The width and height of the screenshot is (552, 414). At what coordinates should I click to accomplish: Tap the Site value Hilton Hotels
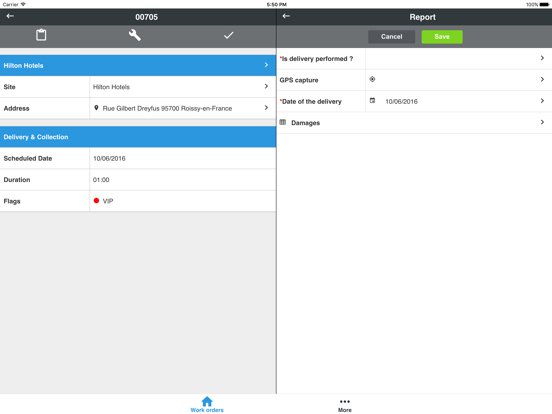[x=111, y=87]
